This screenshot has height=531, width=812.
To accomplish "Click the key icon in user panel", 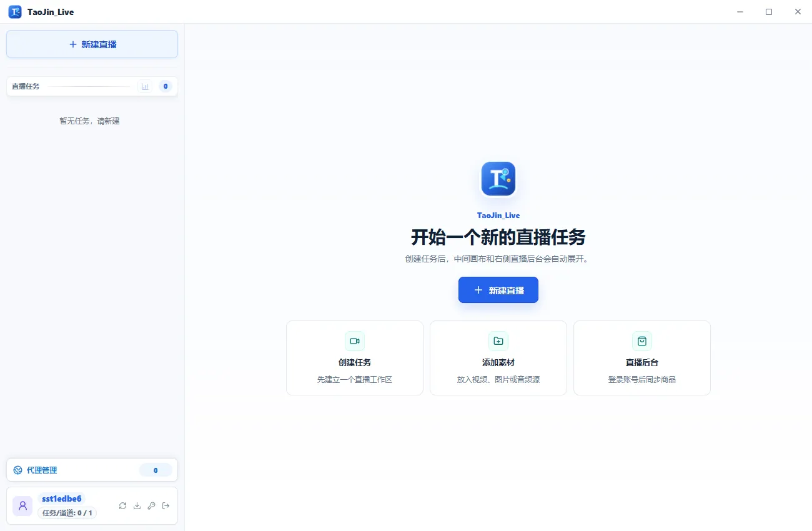I will point(151,505).
